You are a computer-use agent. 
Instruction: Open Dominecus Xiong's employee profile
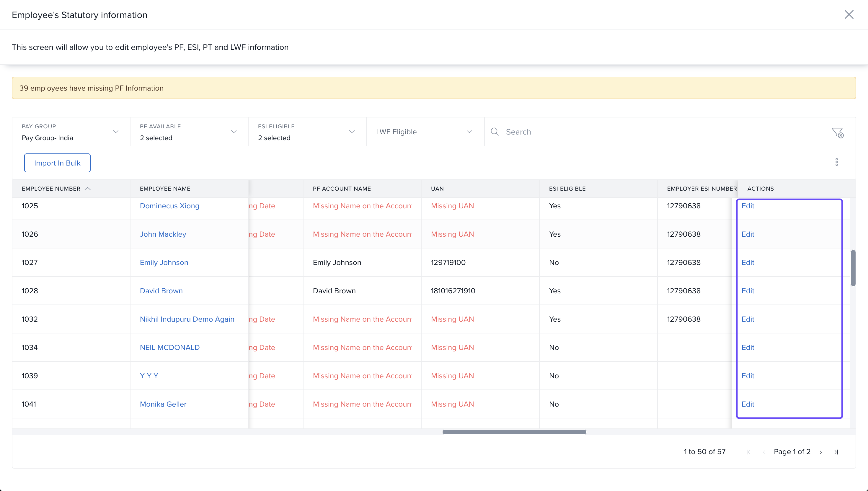tap(169, 206)
